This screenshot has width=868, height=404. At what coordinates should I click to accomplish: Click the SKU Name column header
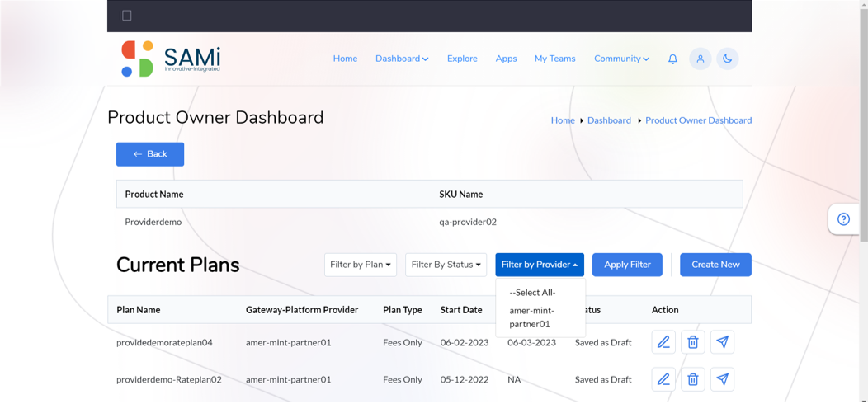tap(461, 195)
